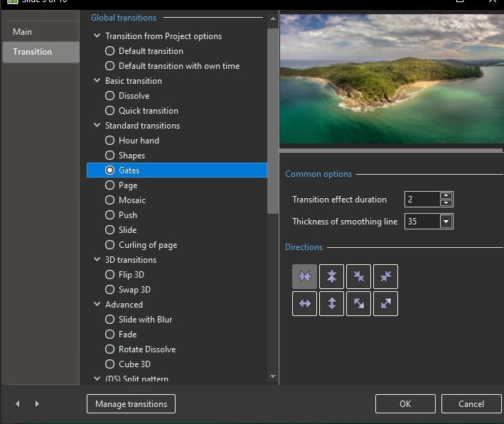Switch to the Main tab
The width and height of the screenshot is (504, 424).
pyautogui.click(x=23, y=32)
